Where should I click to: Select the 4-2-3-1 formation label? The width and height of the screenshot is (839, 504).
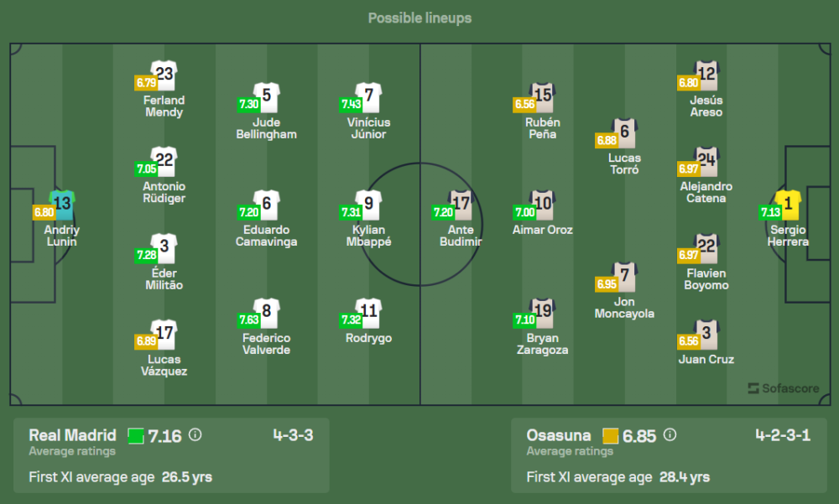click(x=783, y=435)
